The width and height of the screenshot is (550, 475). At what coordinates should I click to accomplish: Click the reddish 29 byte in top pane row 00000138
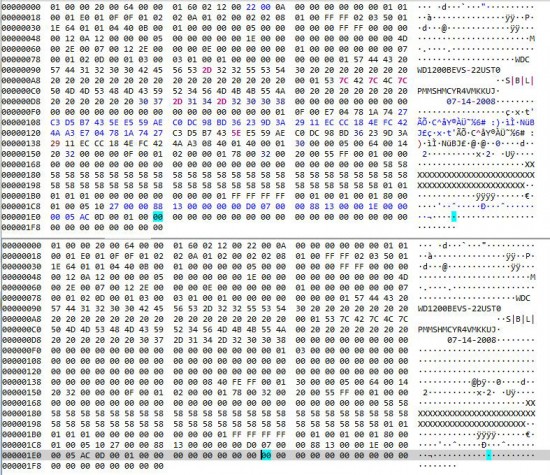tap(55, 143)
